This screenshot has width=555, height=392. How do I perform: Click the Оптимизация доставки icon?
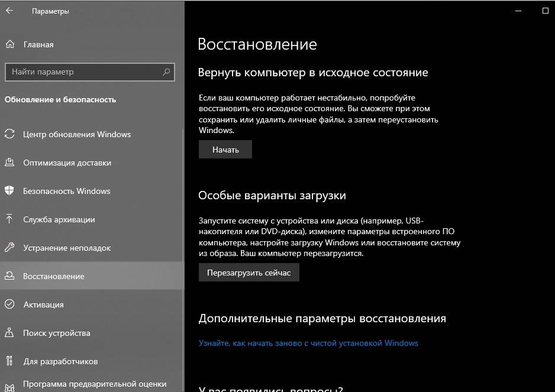(x=9, y=163)
